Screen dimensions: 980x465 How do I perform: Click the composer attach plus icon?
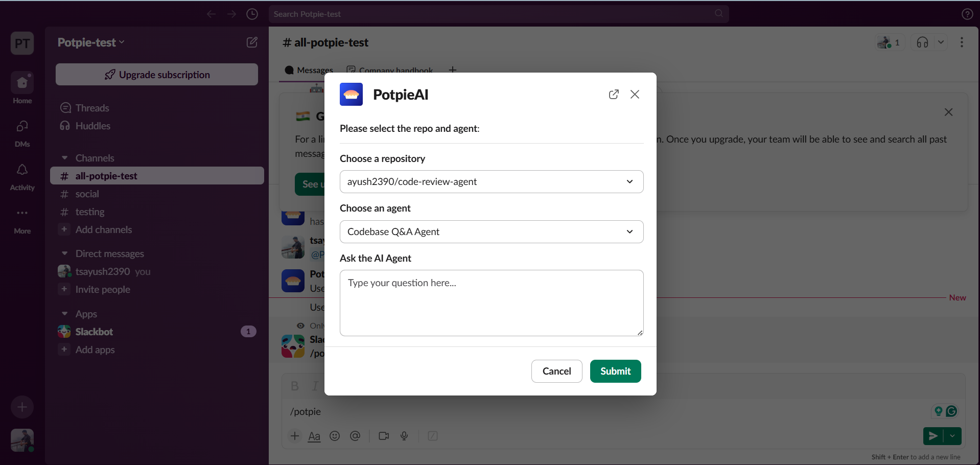click(x=295, y=436)
